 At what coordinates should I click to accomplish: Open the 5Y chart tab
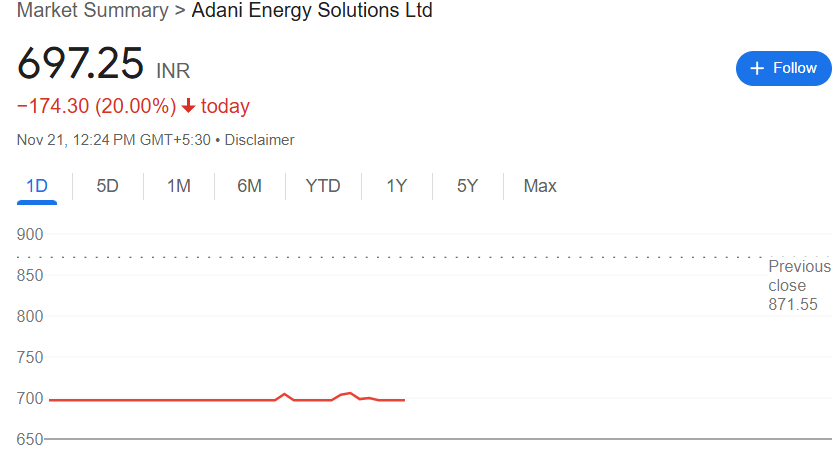pos(467,186)
